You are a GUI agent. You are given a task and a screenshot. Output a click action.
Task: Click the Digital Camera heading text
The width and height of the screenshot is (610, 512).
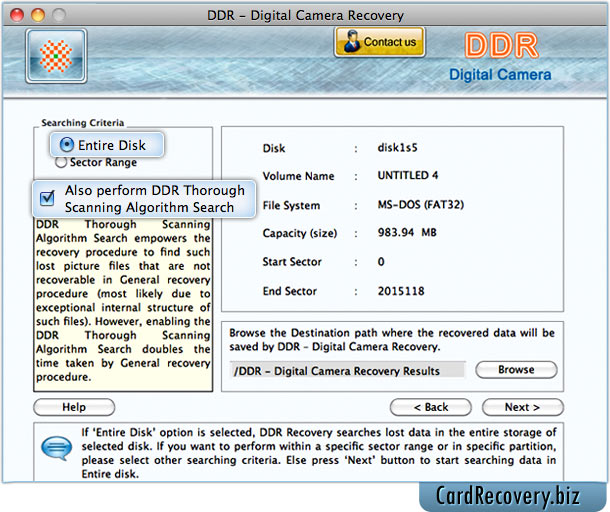[x=500, y=75]
